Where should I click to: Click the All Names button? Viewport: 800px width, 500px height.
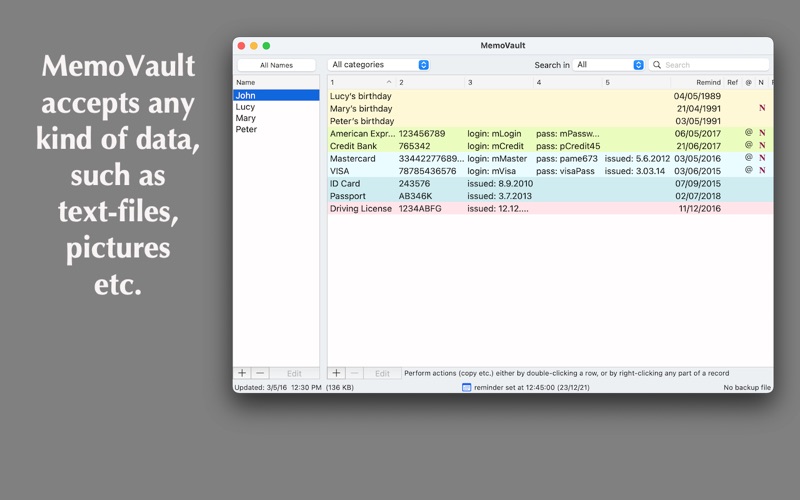(277, 65)
